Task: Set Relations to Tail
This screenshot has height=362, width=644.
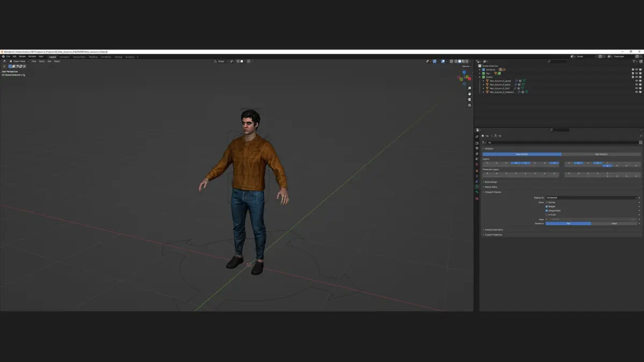Action: pos(568,223)
